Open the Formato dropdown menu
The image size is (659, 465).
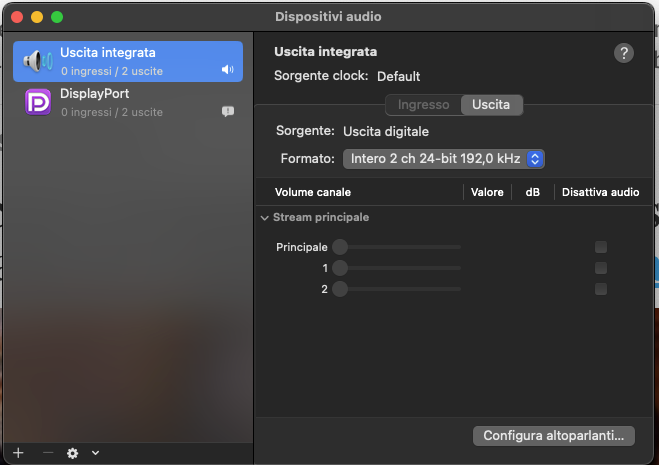[444, 159]
